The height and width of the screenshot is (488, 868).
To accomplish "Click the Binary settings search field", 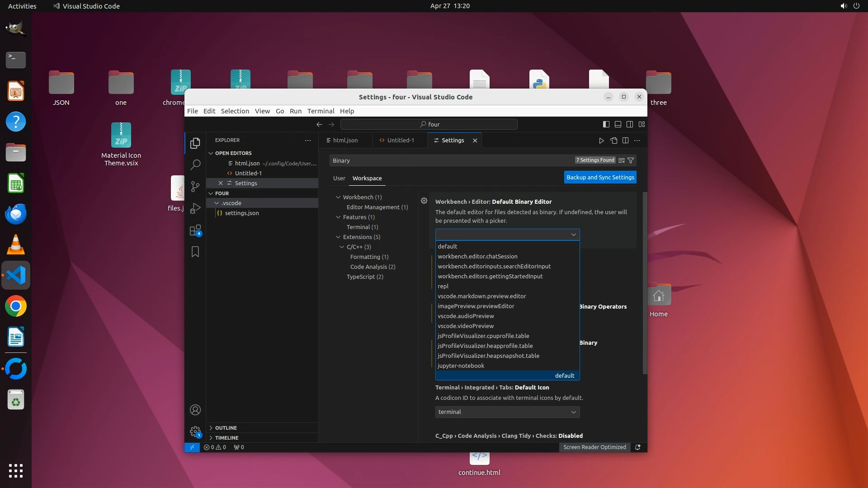I will 452,160.
